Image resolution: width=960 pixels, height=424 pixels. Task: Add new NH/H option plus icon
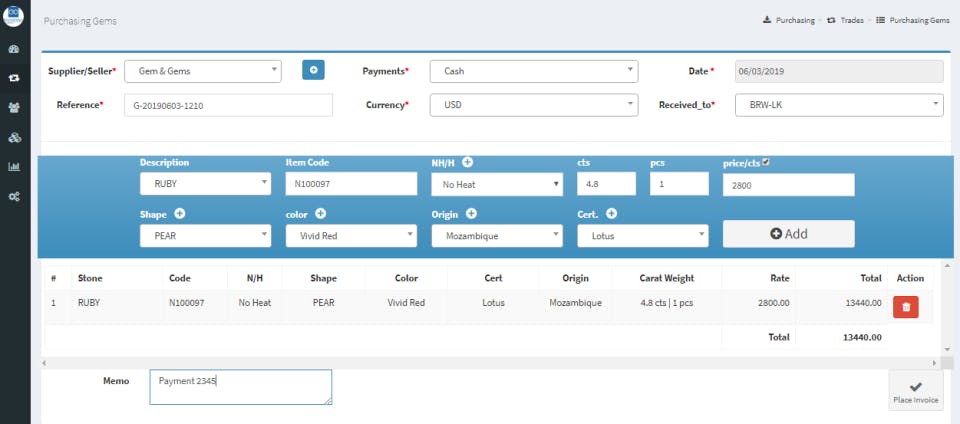[467, 163]
